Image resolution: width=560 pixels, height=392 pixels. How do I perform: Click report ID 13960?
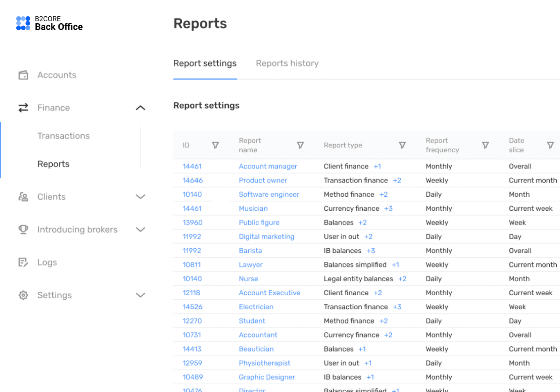tap(192, 223)
